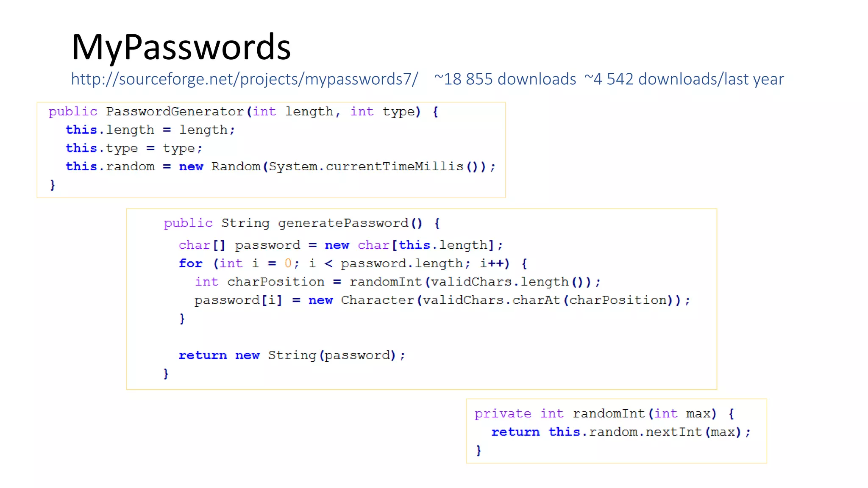Click the 'for (int i = 0' loop line
This screenshot has width=868, height=488.
tap(353, 263)
